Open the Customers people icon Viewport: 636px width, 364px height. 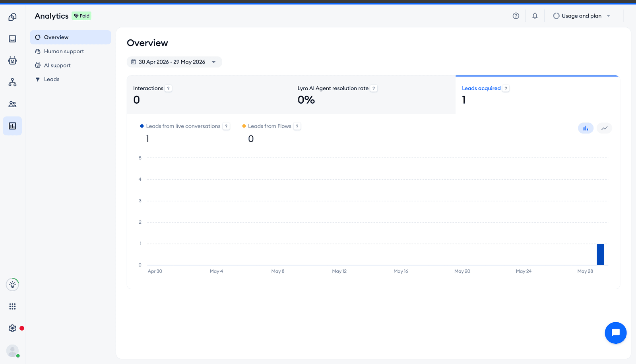(12, 104)
